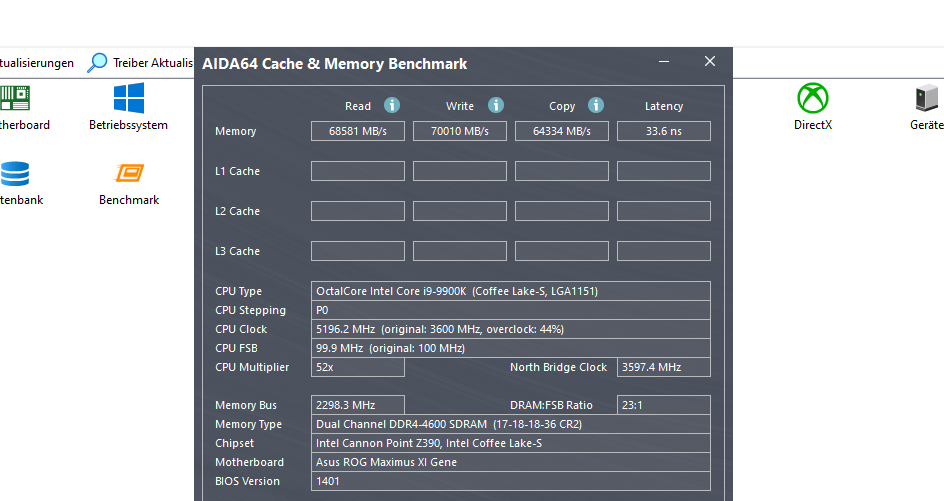Screen dimensions: 944x501
Task: Open the Geräte computer icon
Action: [927, 98]
